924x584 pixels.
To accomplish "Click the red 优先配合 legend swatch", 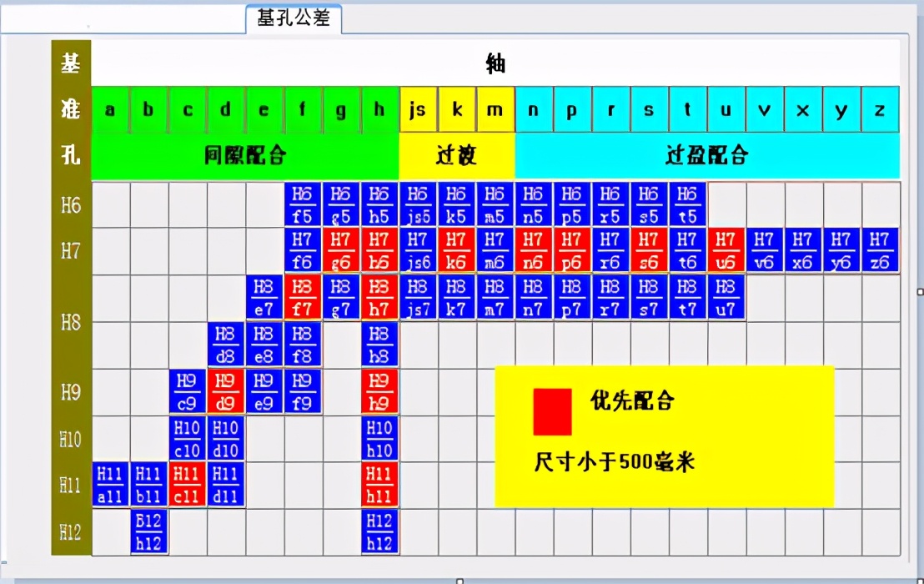I will [552, 412].
